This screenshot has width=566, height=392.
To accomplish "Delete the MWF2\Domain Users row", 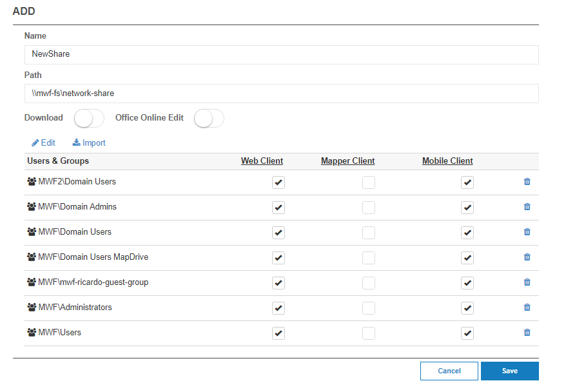I will (x=527, y=182).
